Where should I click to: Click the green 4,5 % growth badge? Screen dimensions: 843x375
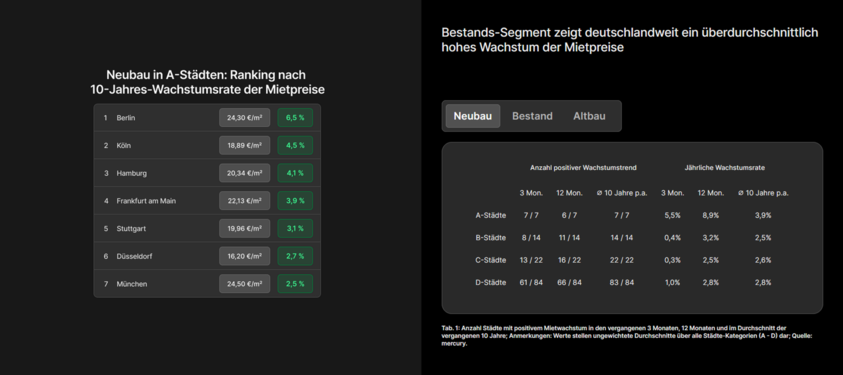(295, 146)
